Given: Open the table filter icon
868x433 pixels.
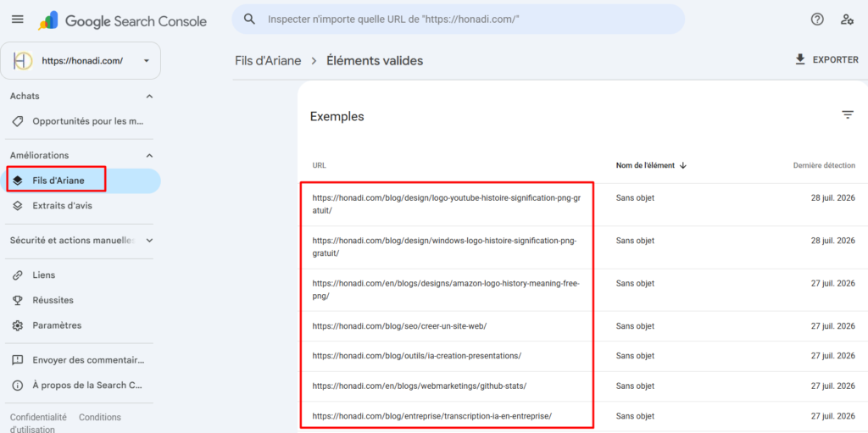Looking at the screenshot, I should (848, 115).
